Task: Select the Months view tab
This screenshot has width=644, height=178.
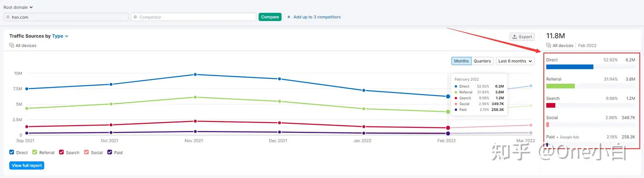Action: 461,61
